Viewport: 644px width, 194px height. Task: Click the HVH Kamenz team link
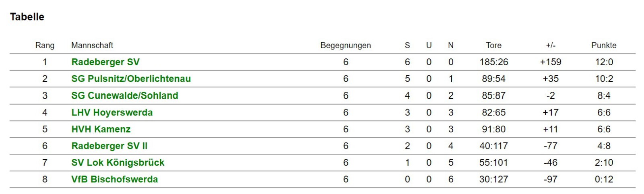pyautogui.click(x=101, y=129)
